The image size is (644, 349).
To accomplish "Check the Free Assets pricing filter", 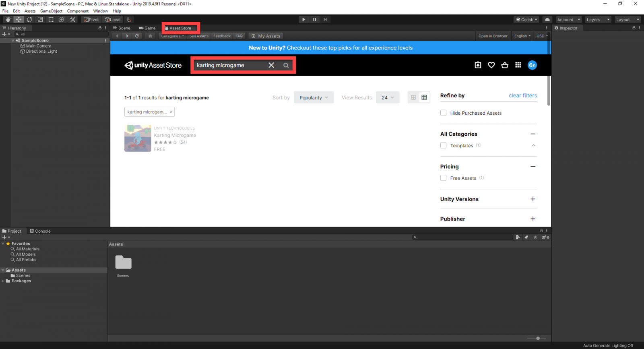I will click(x=443, y=178).
